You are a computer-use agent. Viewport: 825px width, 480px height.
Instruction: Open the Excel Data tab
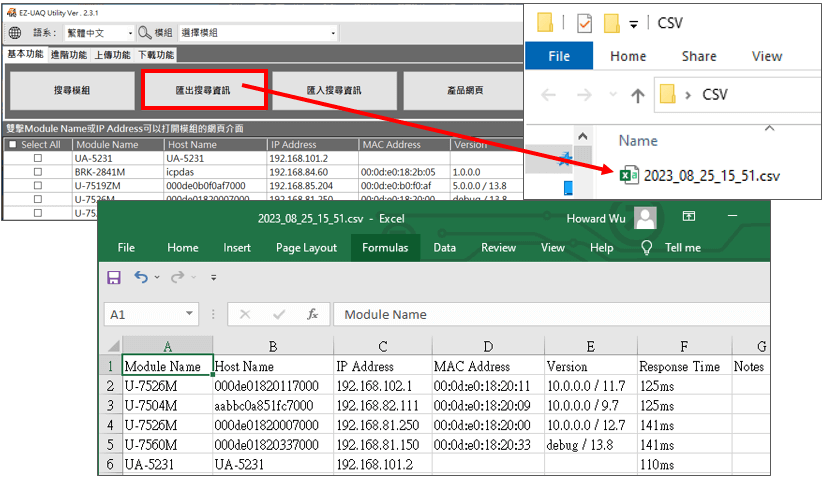click(x=445, y=247)
